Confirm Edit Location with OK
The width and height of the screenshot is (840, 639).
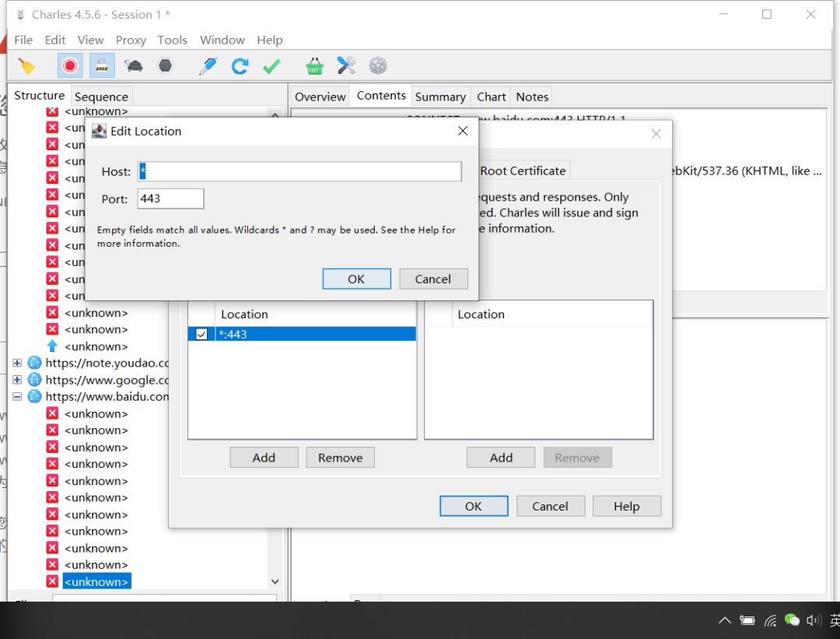356,279
